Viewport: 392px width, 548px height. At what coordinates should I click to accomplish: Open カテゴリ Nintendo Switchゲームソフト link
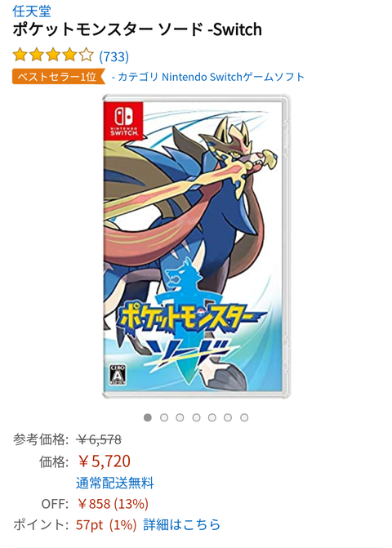208,77
